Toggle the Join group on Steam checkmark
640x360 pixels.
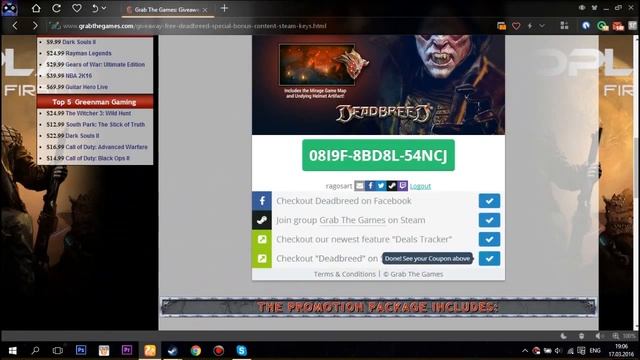tap(489, 220)
